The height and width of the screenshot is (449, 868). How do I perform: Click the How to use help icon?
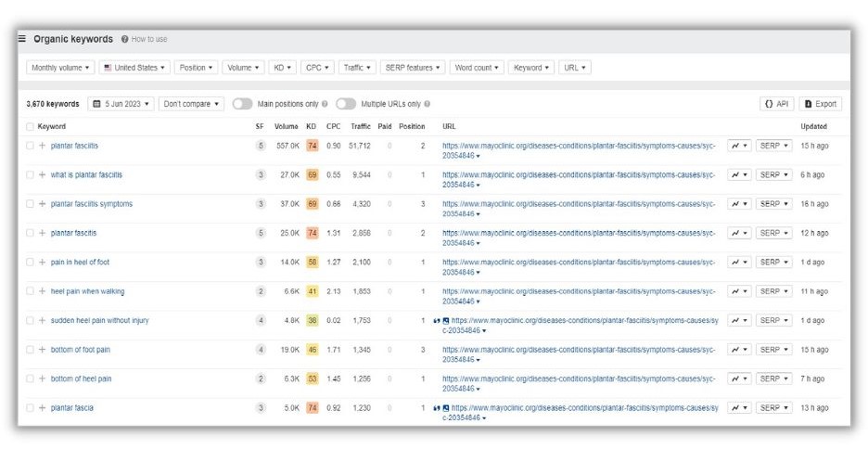pyautogui.click(x=124, y=39)
